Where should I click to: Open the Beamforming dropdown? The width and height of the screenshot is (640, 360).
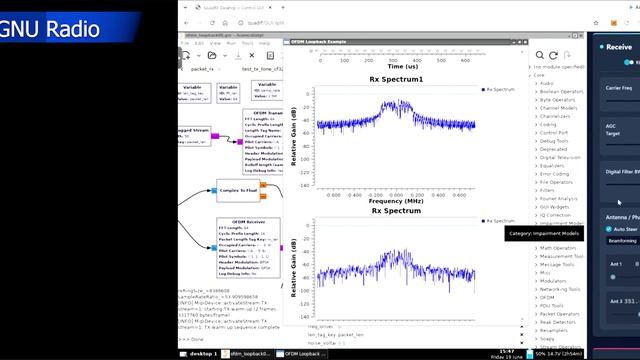(x=623, y=241)
